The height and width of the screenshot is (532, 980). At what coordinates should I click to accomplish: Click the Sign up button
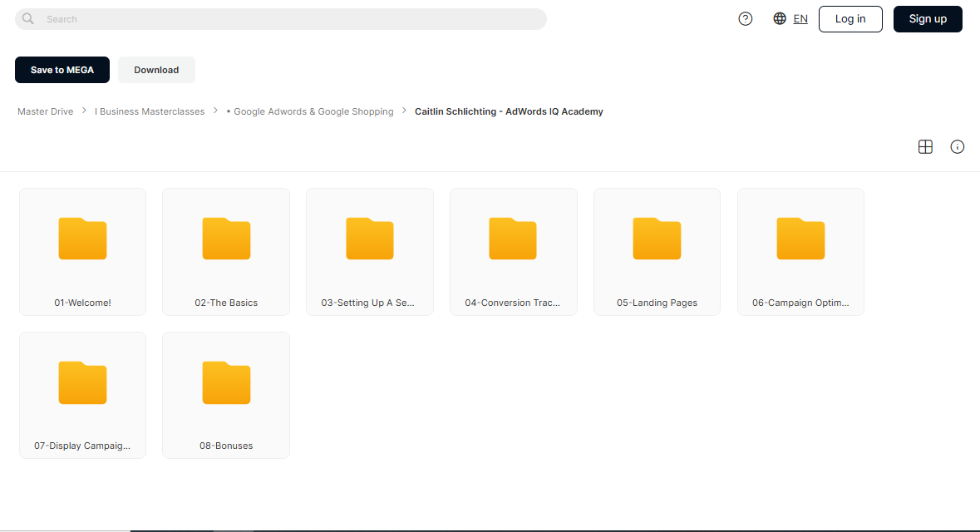(928, 19)
